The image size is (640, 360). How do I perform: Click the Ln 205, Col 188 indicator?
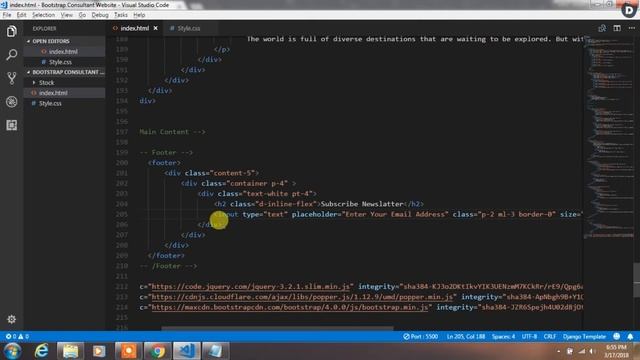tap(466, 337)
